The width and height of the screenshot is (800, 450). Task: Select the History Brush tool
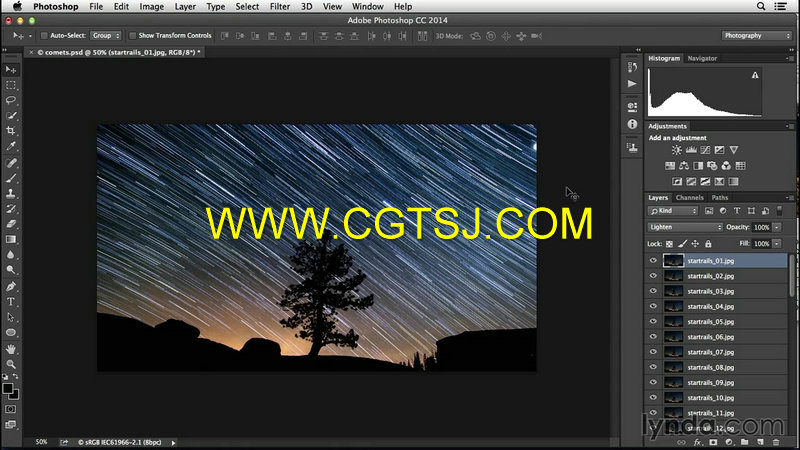pos(11,209)
